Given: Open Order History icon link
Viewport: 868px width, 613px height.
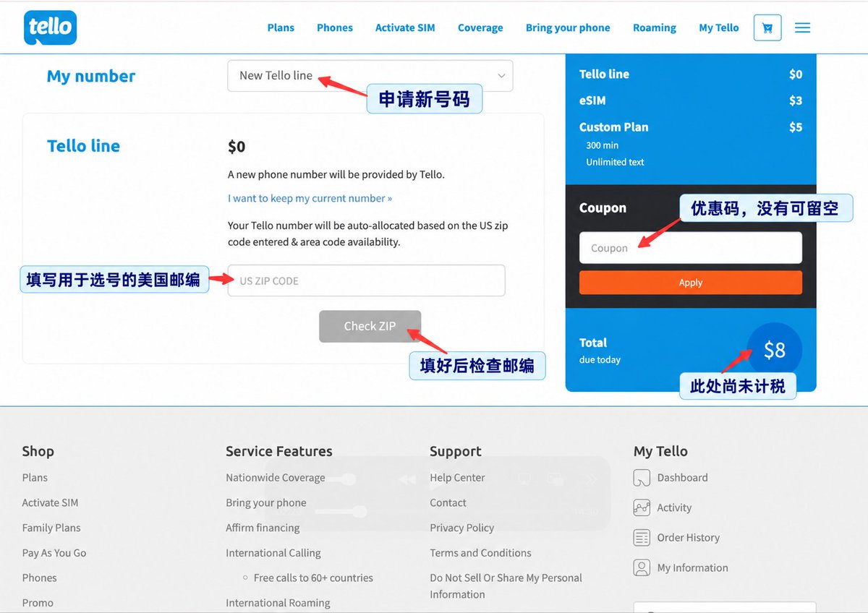Looking at the screenshot, I should coord(642,538).
